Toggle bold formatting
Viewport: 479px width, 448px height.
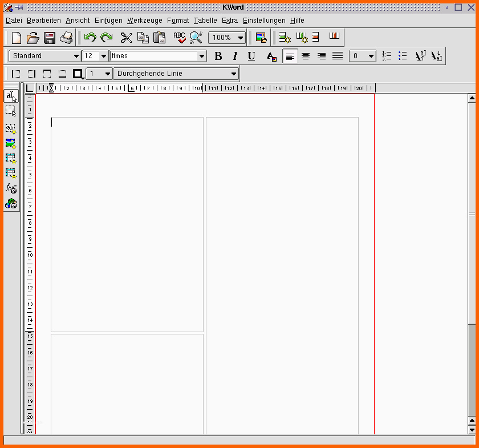(x=218, y=56)
